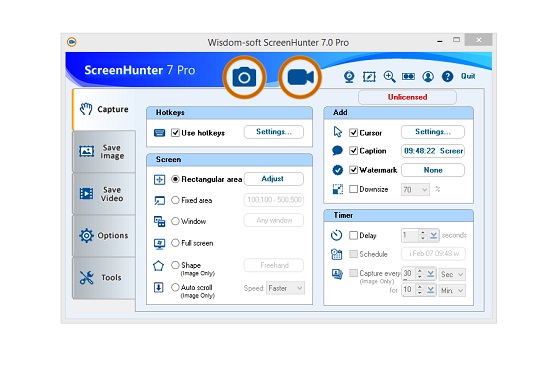Click the keyboard icon beside Use hotkeys

click(160, 133)
